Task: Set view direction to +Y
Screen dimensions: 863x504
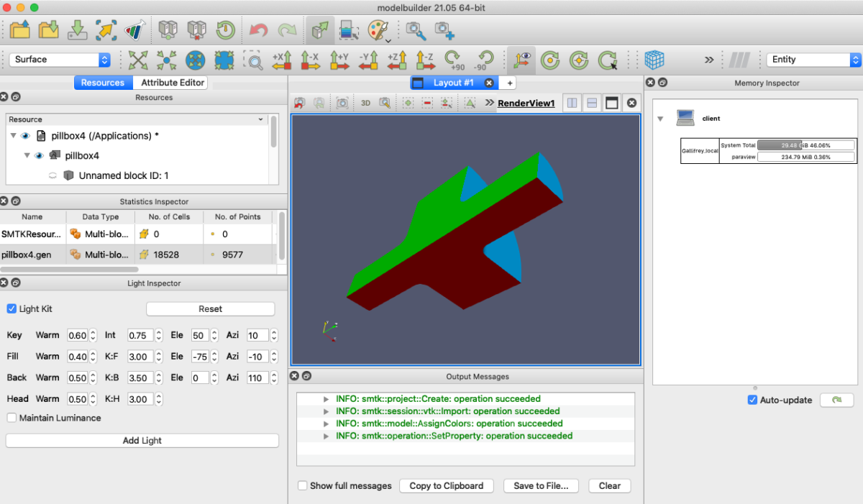Action: (339, 60)
